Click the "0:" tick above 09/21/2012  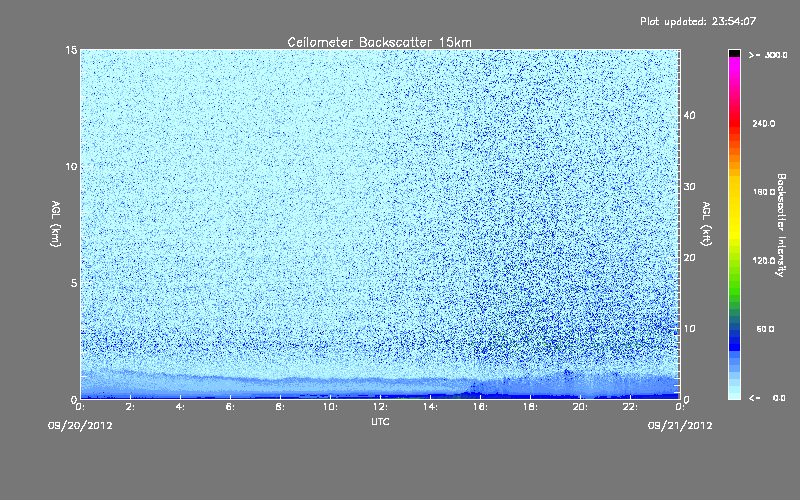(680, 407)
